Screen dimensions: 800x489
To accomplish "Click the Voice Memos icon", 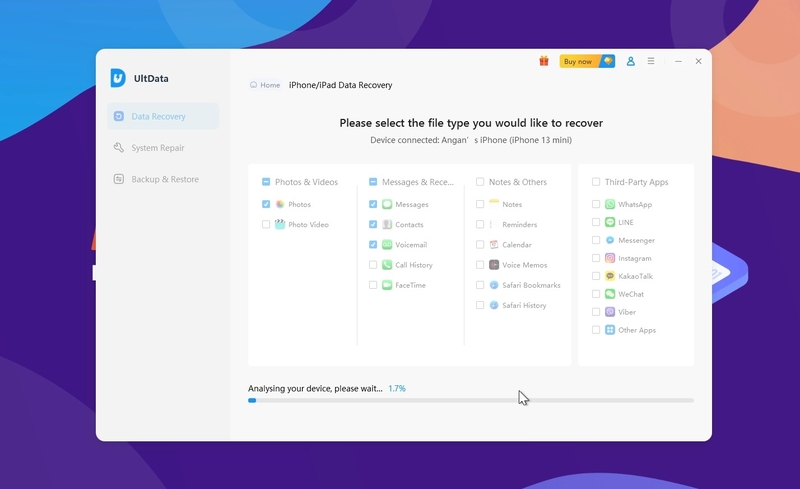I will coord(494,265).
